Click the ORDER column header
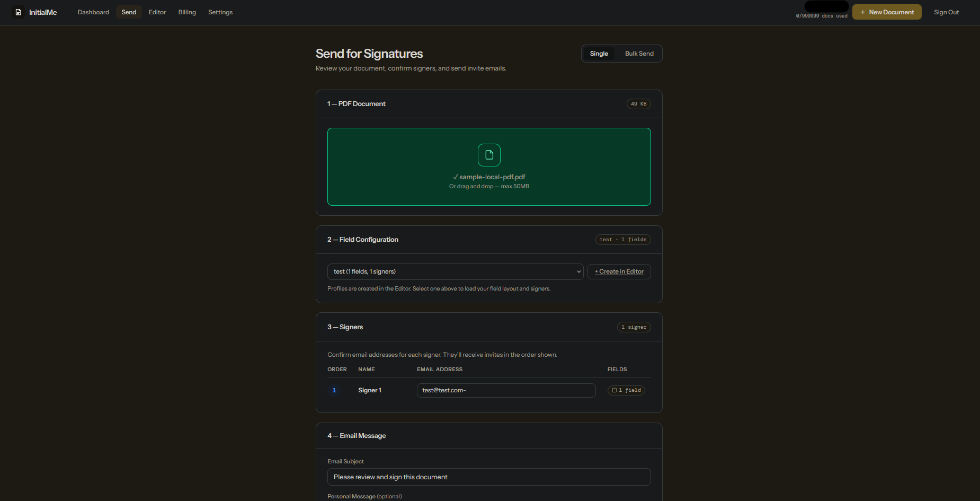 click(337, 370)
